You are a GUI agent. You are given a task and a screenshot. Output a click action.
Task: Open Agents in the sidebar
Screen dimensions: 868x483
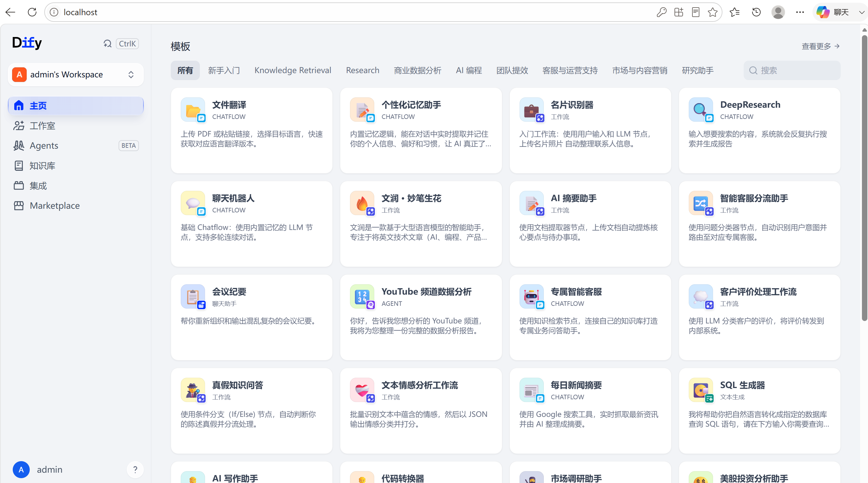click(76, 146)
